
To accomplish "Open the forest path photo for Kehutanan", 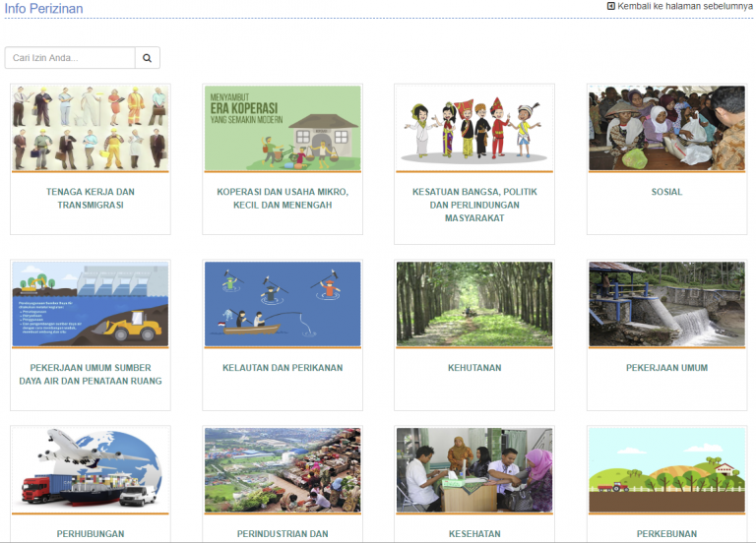I will click(x=474, y=304).
